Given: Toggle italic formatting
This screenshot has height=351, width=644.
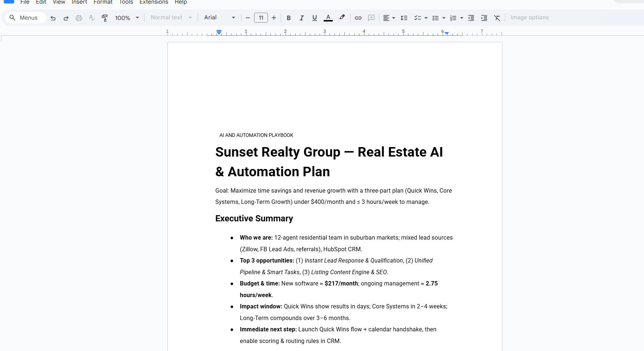Looking at the screenshot, I should click(301, 18).
